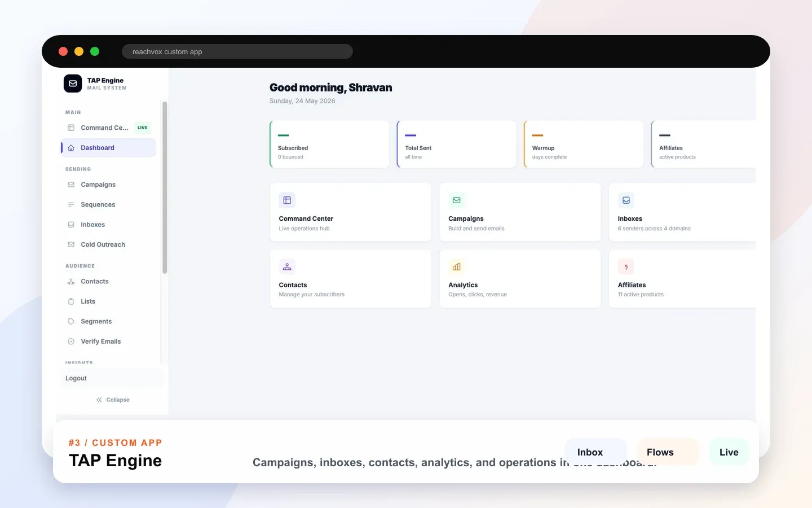
Task: Click the sidebar vertical scrollbar
Action: tap(165, 187)
